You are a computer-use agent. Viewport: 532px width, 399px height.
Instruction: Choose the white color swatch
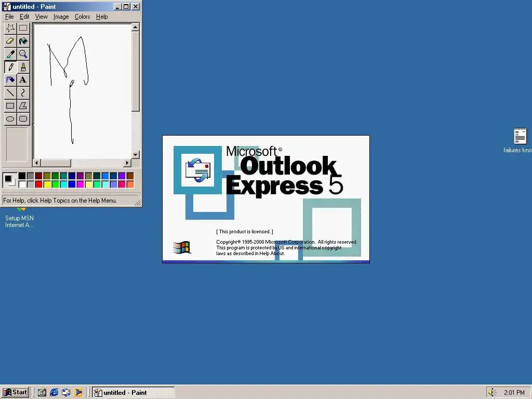pos(22,184)
